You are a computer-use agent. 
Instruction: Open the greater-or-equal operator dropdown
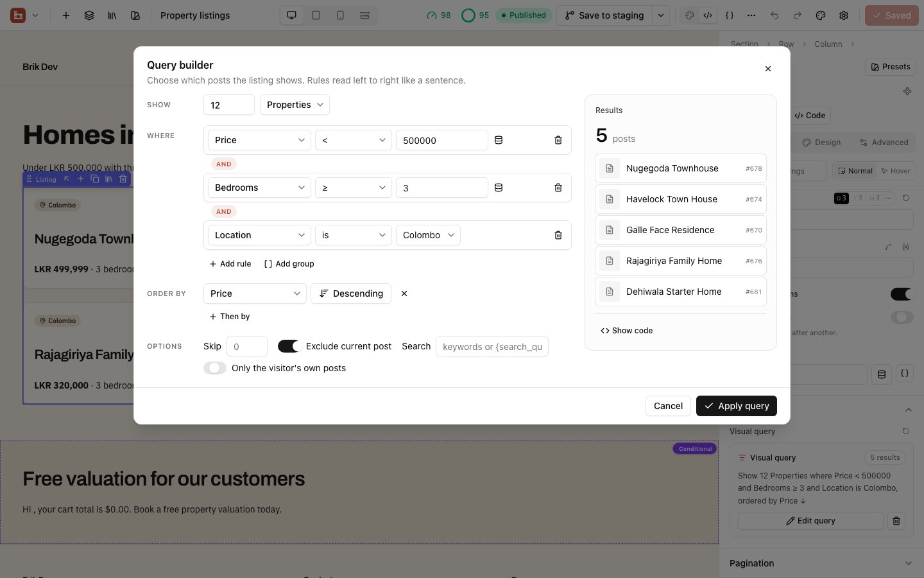pos(354,188)
